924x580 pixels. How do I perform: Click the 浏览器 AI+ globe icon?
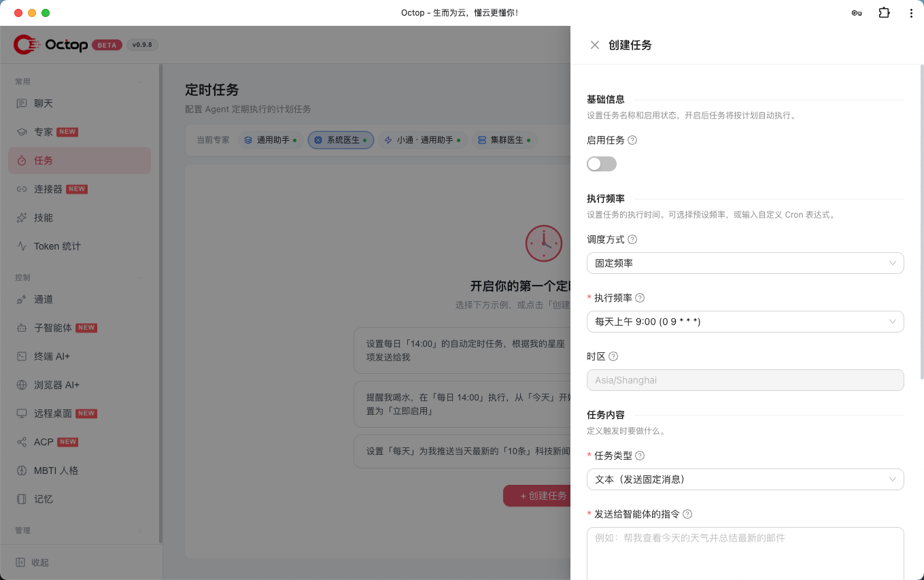point(22,385)
